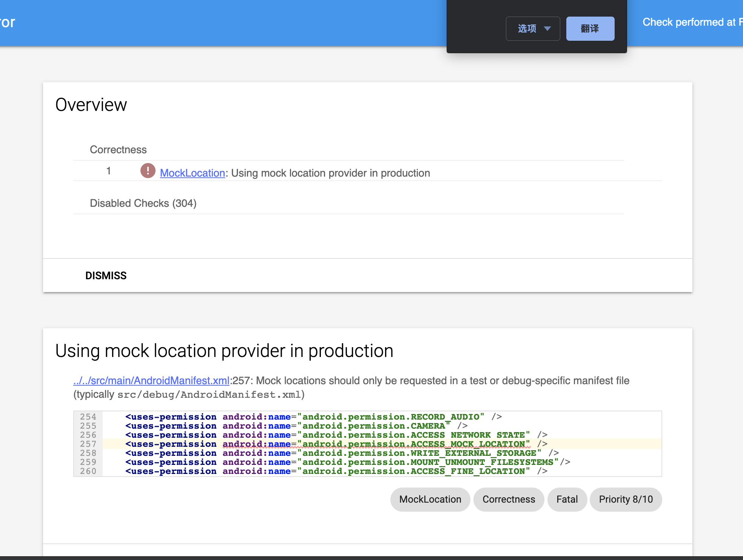
Task: Click the Correctness category heading in Overview
Action: (x=118, y=149)
